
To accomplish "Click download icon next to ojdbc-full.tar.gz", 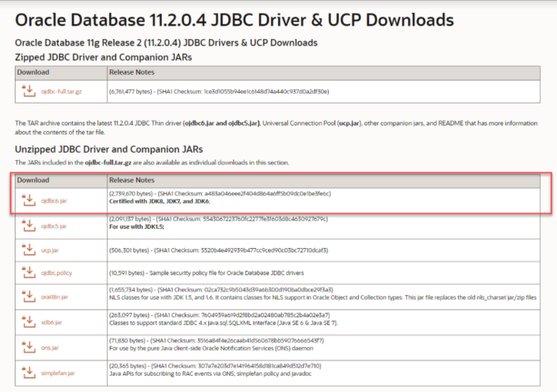I will pyautogui.click(x=29, y=91).
